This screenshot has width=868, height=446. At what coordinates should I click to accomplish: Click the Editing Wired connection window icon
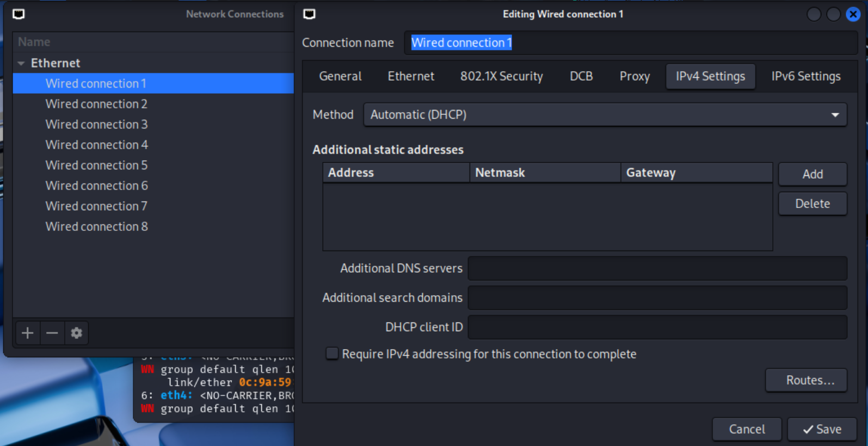[309, 14]
